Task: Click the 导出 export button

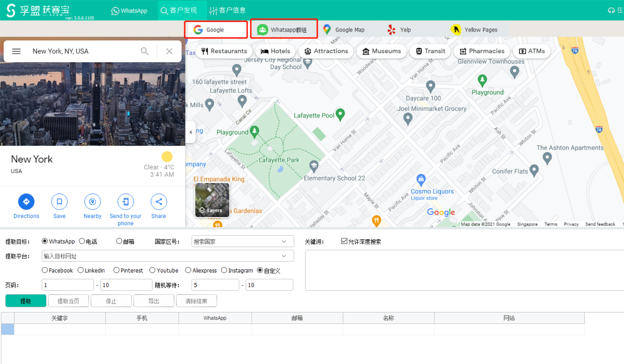Action: 154,300
